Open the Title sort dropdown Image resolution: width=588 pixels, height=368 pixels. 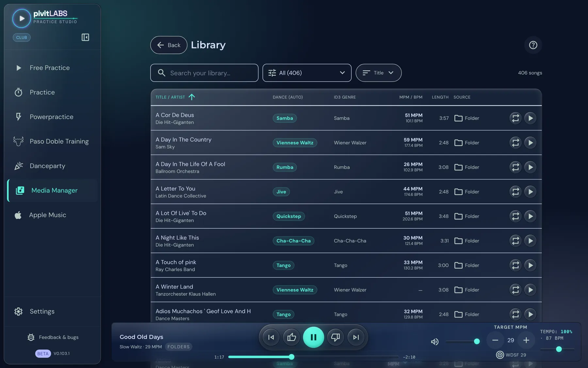(378, 73)
